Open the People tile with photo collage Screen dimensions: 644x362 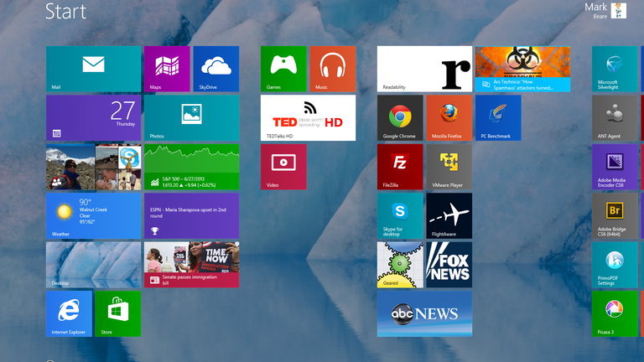(x=93, y=167)
